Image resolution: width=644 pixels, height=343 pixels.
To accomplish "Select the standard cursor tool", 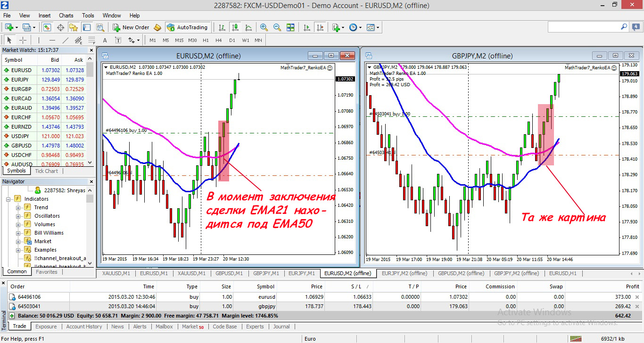I will coord(9,40).
